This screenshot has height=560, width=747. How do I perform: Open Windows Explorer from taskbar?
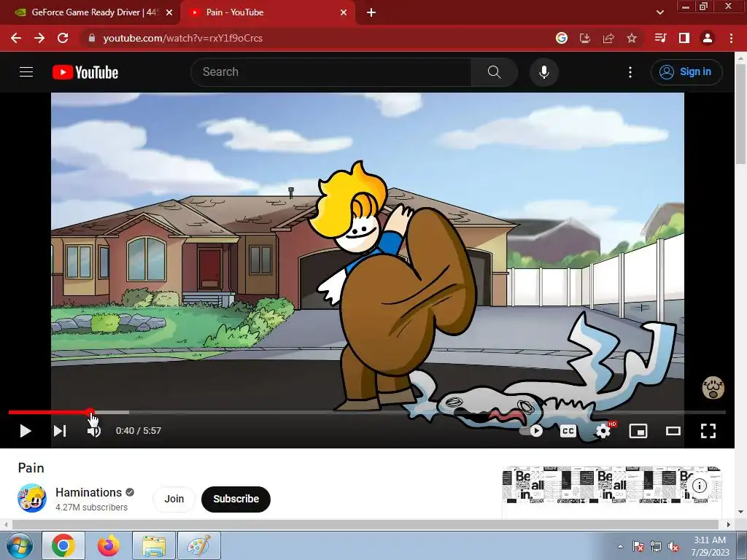154,545
